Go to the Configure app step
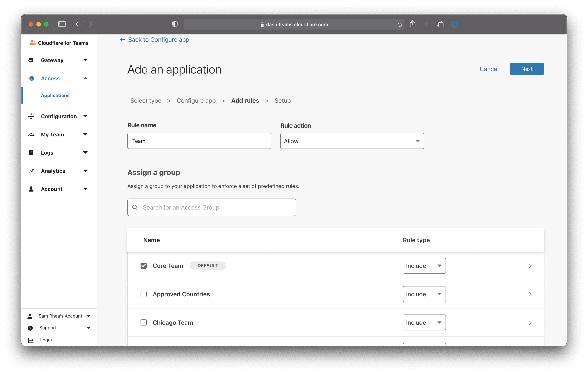The width and height of the screenshot is (588, 374). [x=196, y=101]
